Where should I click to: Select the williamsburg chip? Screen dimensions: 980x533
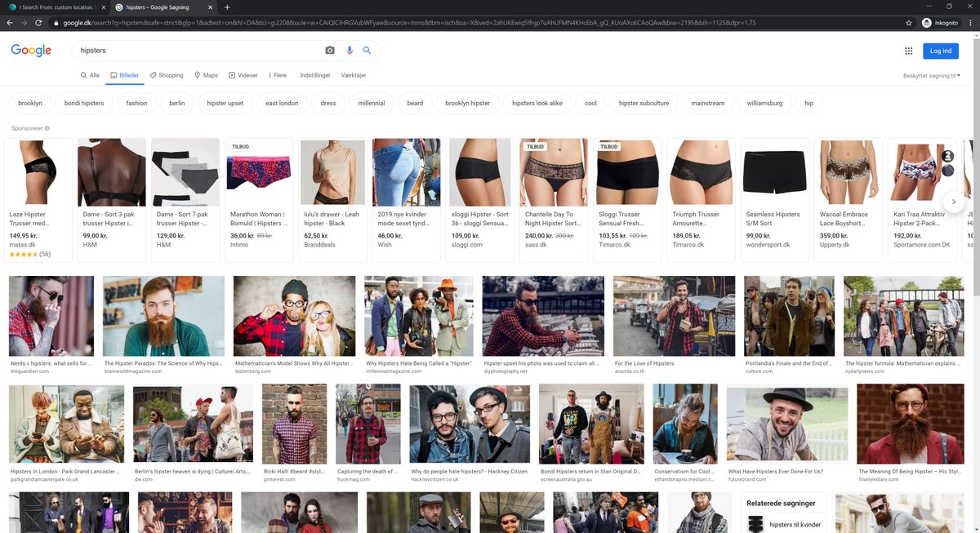tap(764, 104)
